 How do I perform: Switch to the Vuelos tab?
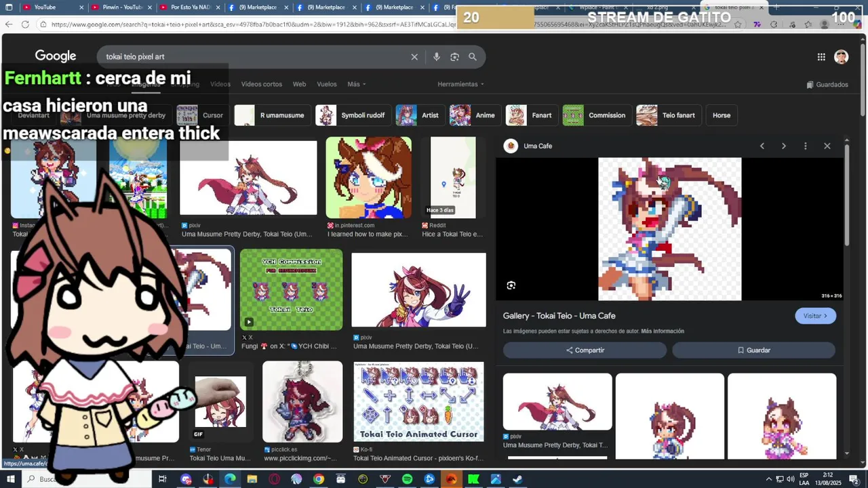click(x=327, y=84)
